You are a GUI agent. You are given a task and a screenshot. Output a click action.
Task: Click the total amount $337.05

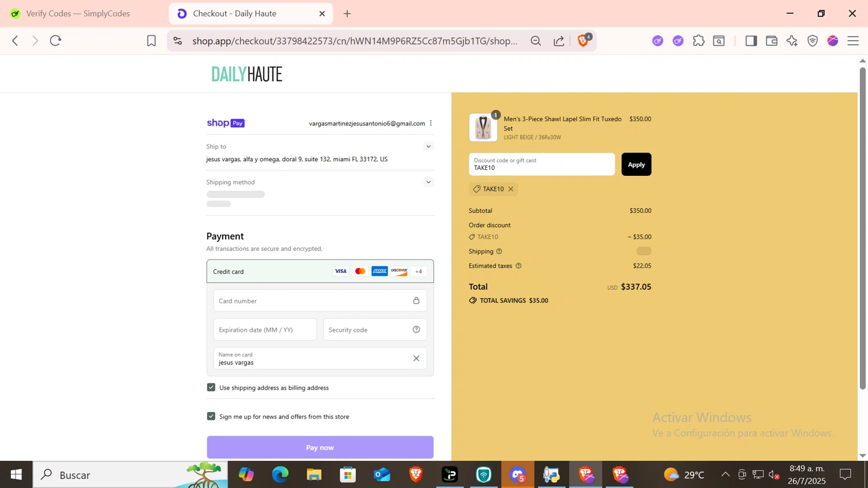[636, 287]
